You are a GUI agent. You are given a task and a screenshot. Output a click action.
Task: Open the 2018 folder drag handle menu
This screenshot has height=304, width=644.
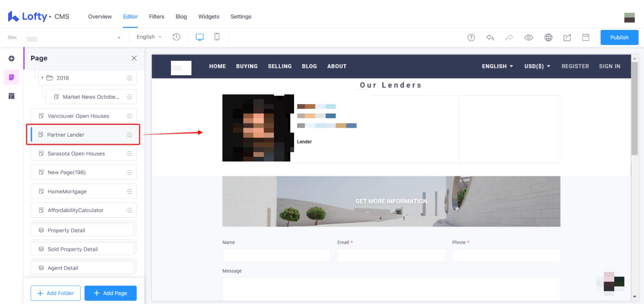tap(129, 78)
